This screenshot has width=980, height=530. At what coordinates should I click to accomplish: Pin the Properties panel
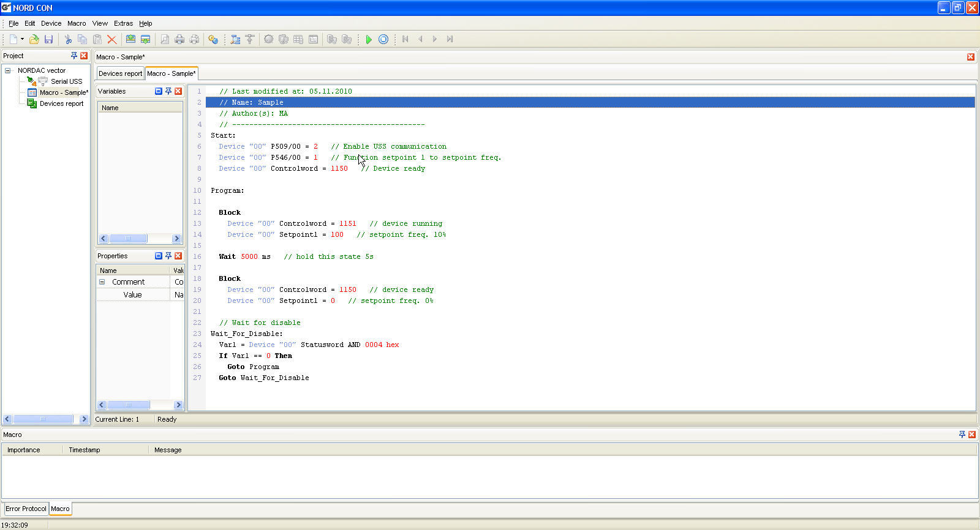(x=168, y=256)
